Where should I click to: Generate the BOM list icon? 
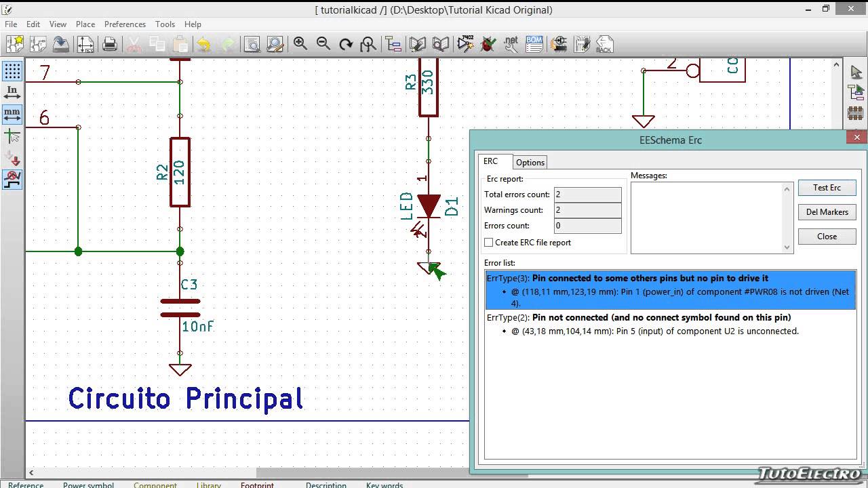[534, 44]
